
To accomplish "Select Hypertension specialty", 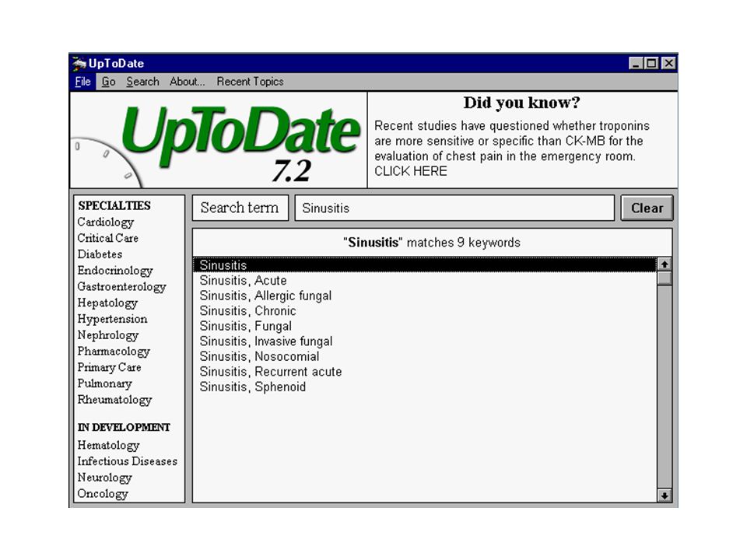I will coord(112,320).
